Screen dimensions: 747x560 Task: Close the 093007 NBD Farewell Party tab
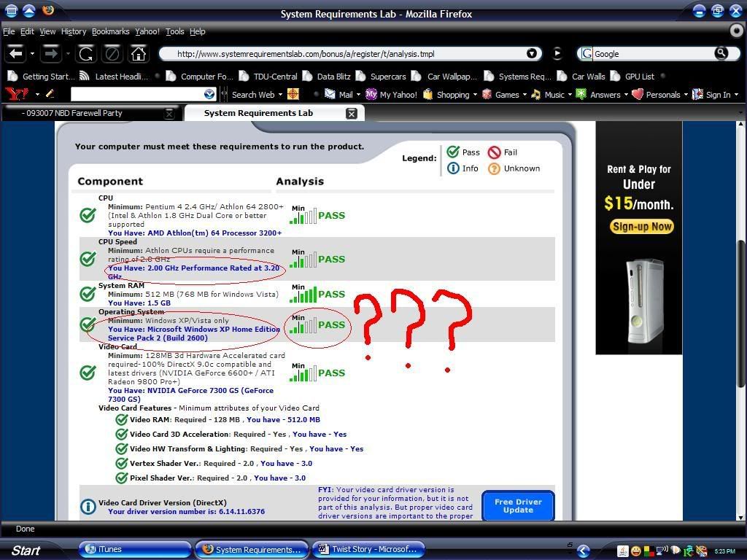coord(169,113)
